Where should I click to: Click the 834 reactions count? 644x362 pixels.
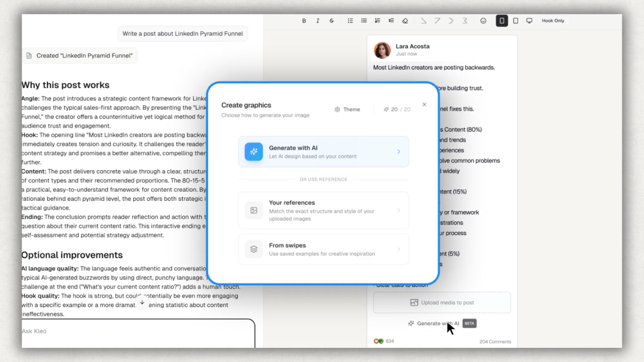point(390,341)
